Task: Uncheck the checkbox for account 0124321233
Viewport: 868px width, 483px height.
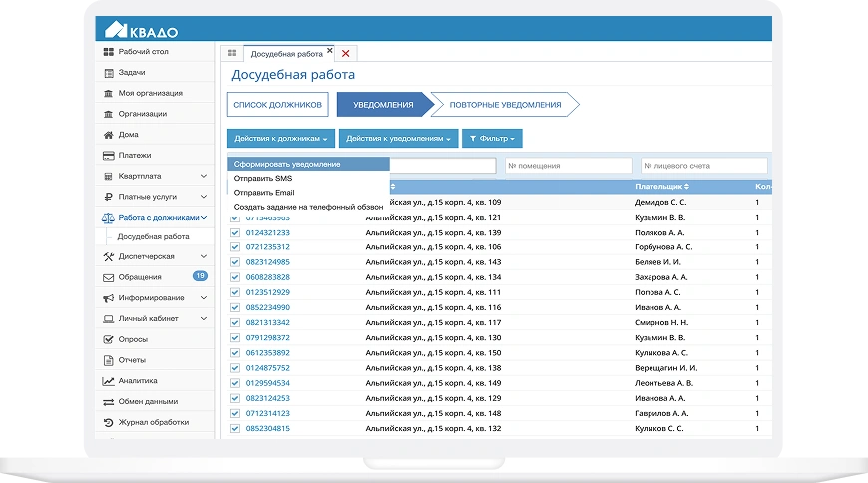Action: (x=236, y=232)
